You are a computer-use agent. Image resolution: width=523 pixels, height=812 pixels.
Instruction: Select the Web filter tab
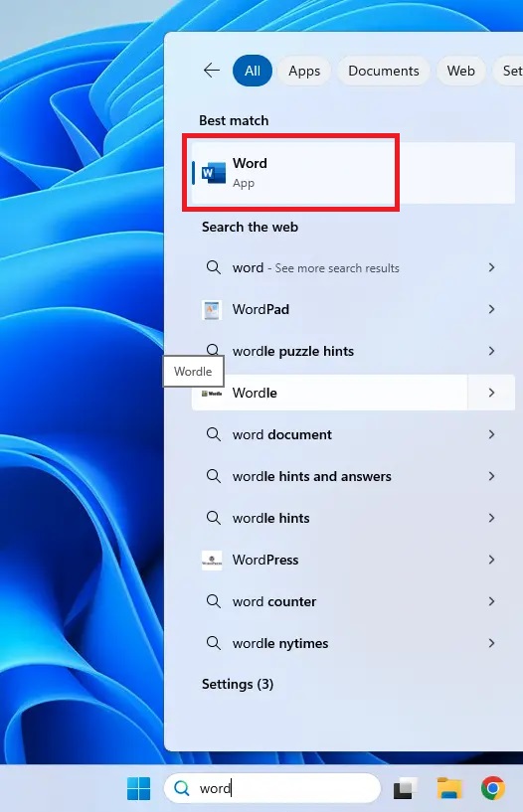[461, 71]
